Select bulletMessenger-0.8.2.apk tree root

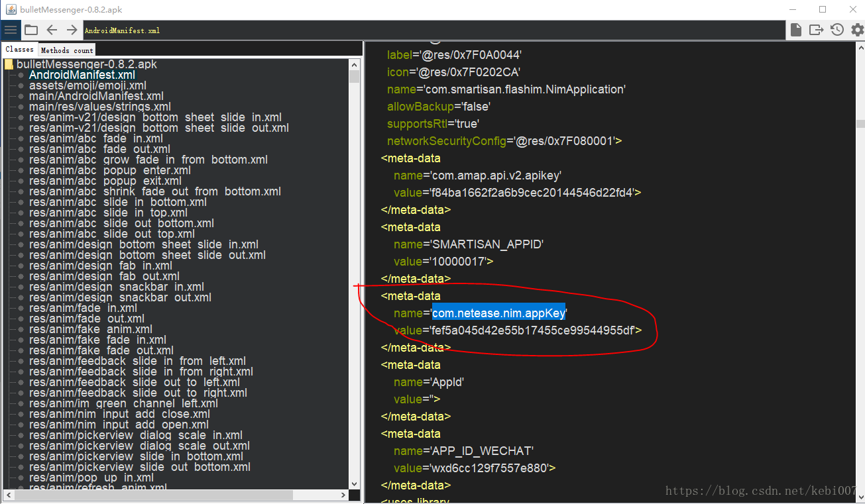point(87,65)
